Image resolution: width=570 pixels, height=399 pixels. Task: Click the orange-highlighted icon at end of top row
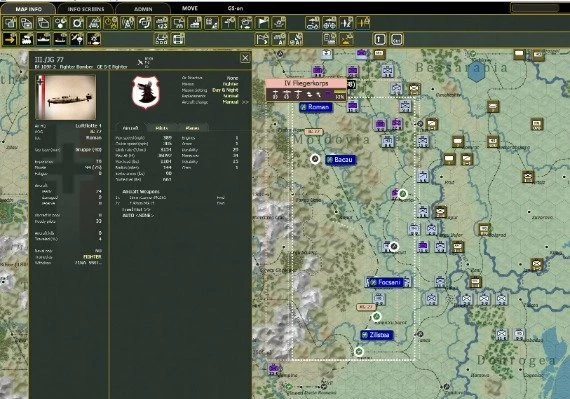point(363,23)
